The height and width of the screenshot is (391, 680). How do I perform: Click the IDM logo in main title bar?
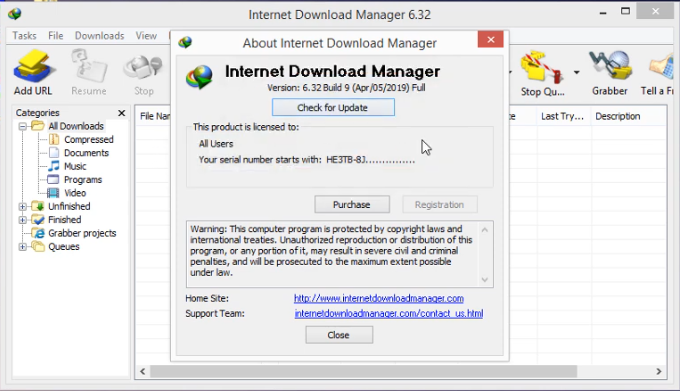(14, 13)
